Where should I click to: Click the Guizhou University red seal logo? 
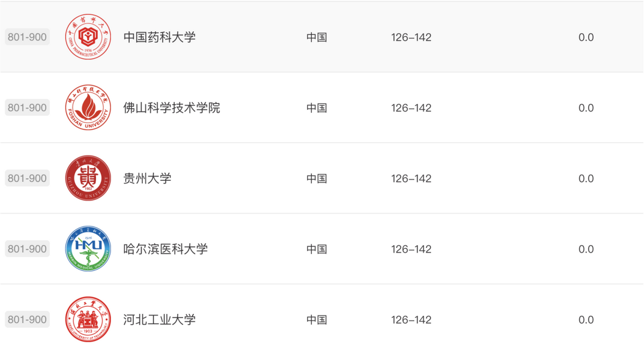[x=88, y=179]
